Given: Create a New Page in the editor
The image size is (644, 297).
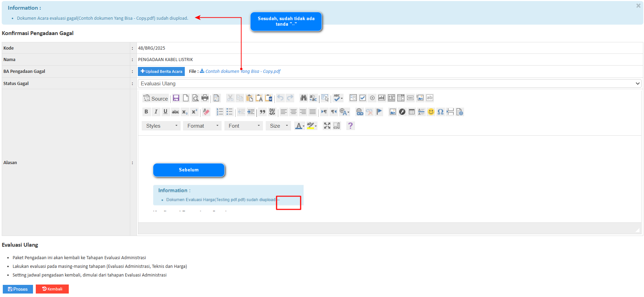Looking at the screenshot, I should coord(186,98).
